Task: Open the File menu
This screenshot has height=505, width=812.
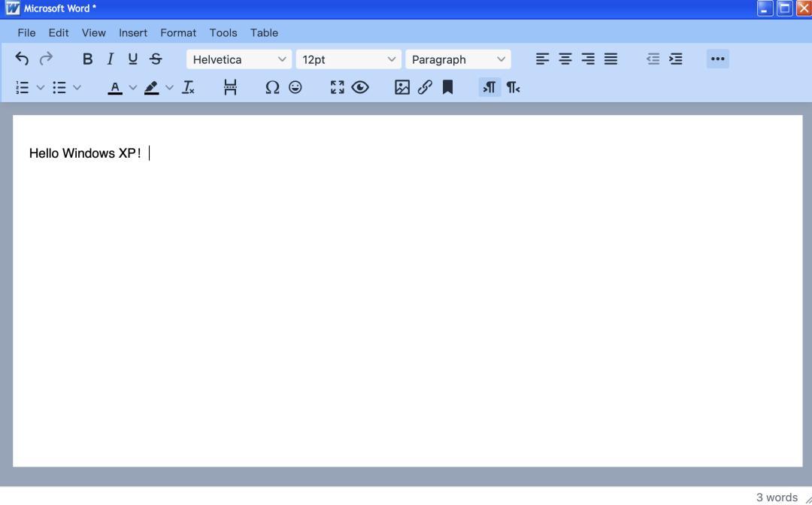Action: click(x=26, y=32)
